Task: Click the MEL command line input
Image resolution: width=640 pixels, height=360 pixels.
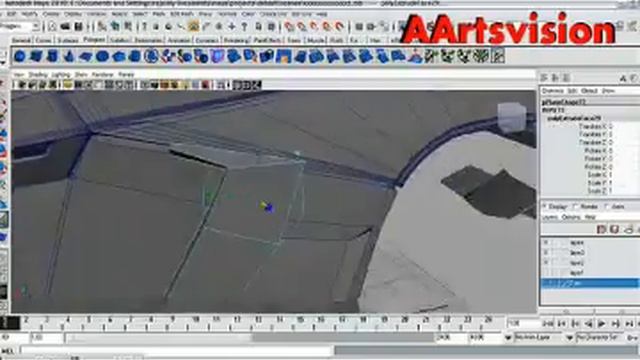Action: point(176,351)
